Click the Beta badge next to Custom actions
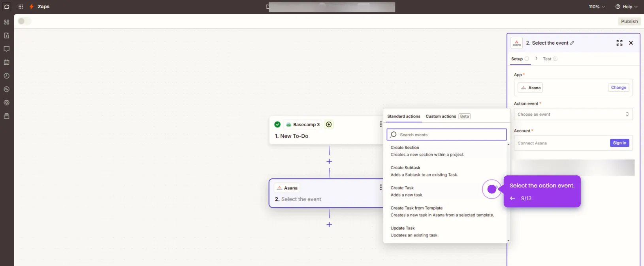644x266 pixels. pyautogui.click(x=465, y=116)
